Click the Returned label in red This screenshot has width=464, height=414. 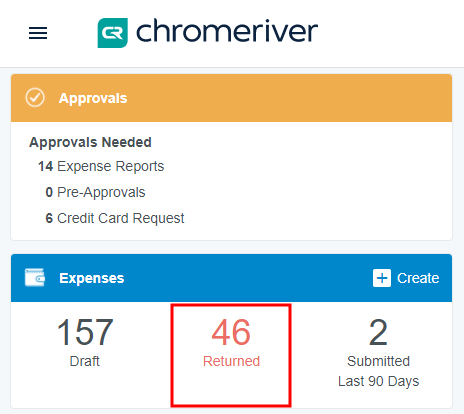[x=231, y=361]
